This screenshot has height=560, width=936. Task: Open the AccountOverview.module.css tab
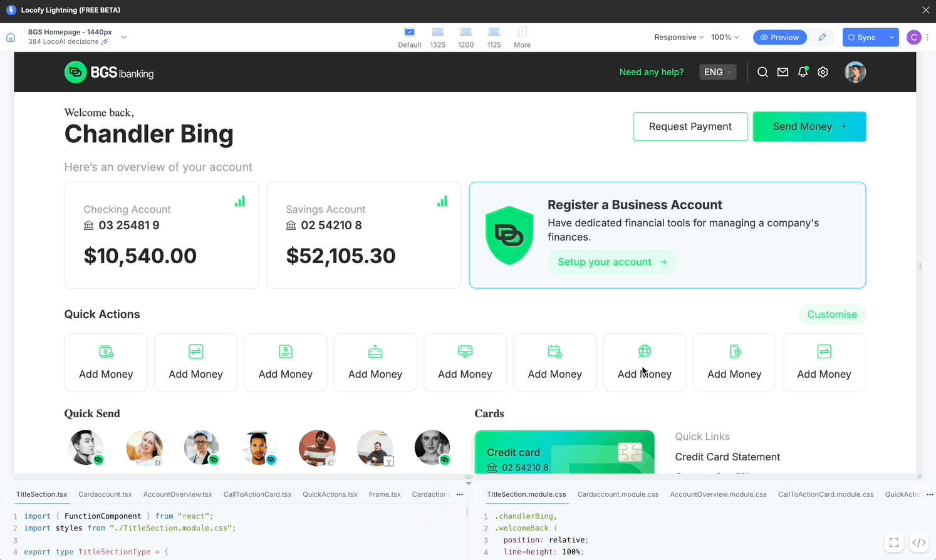click(x=718, y=494)
